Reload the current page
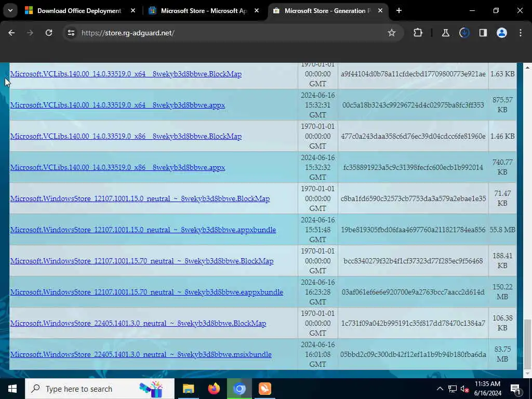Viewport: 532px width, 399px height. point(49,33)
